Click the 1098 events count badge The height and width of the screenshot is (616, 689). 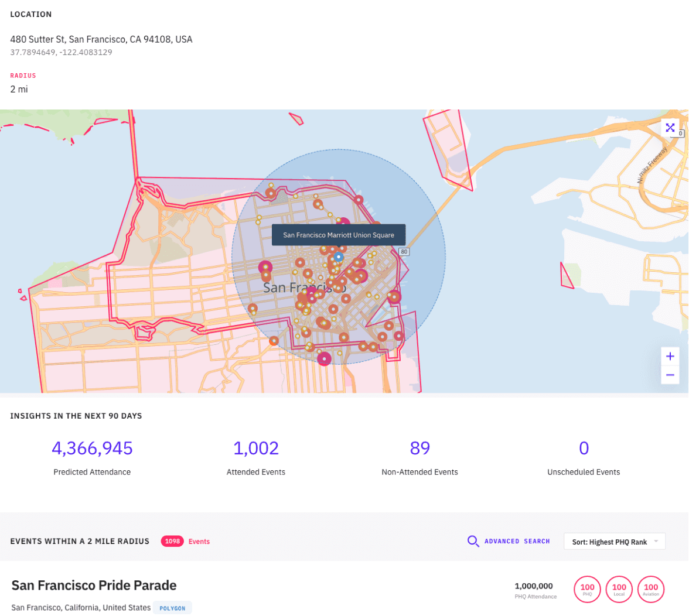pos(172,541)
